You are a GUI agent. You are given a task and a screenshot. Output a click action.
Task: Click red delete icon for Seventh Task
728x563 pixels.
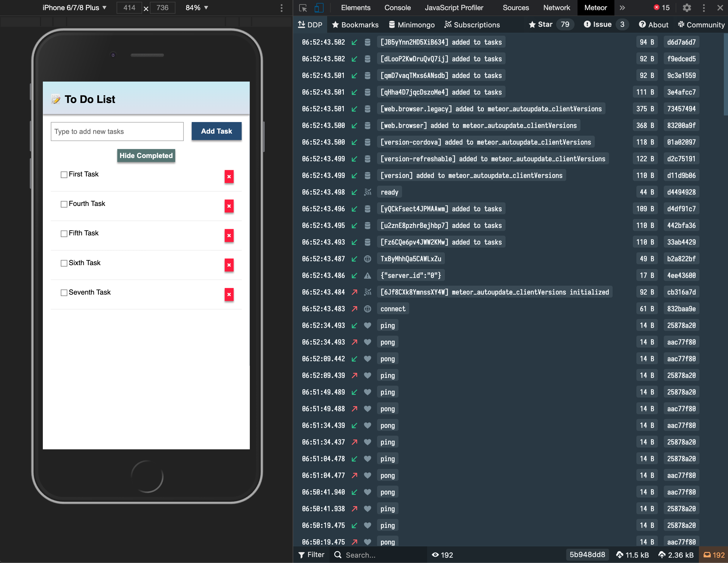point(229,295)
